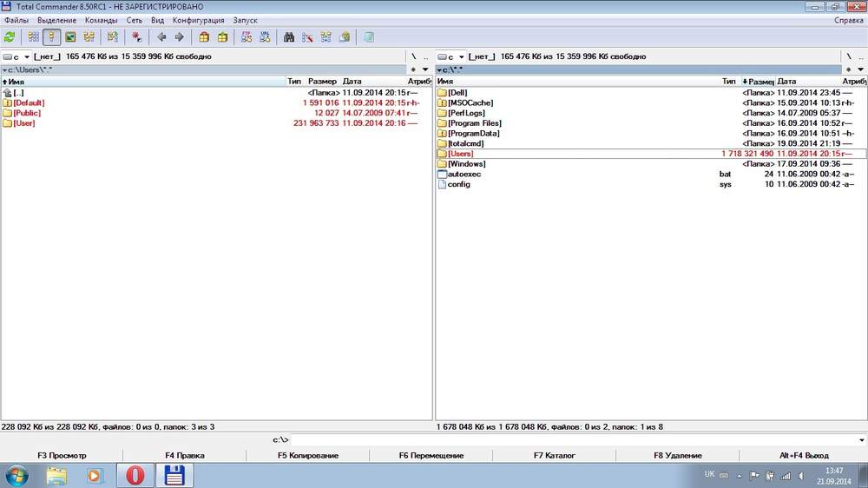Click the Pack files icon

204,37
